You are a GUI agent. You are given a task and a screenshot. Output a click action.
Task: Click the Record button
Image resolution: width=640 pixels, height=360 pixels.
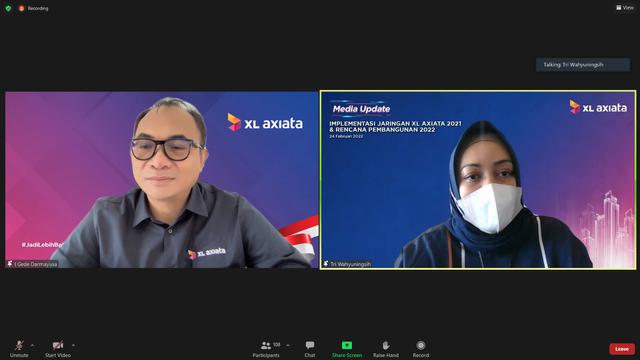[421, 349]
